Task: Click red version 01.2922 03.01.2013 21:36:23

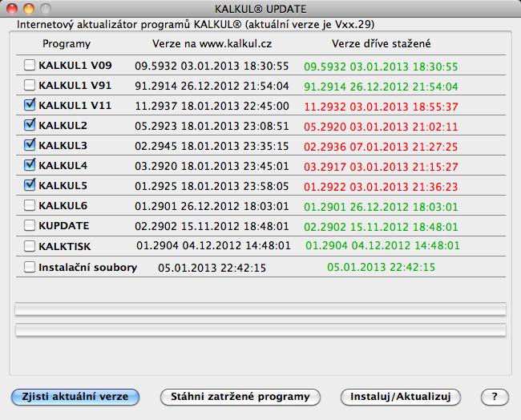Action: point(381,187)
